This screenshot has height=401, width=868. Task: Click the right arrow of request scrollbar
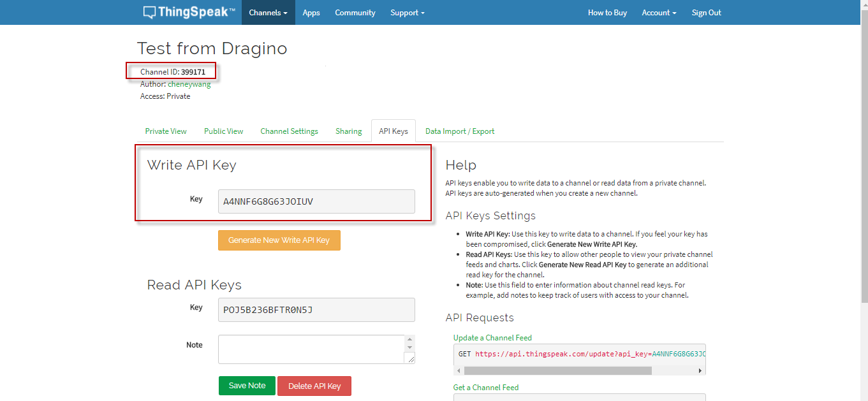click(700, 370)
